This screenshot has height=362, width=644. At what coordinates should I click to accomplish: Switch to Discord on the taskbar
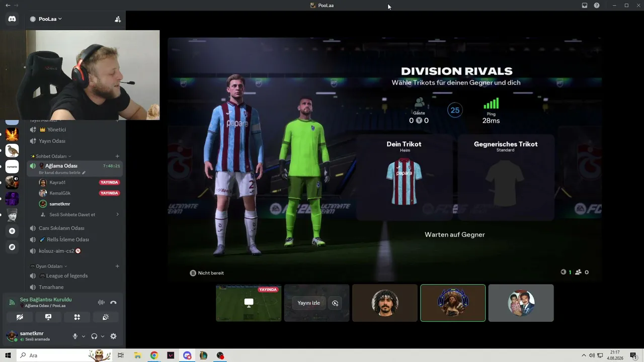click(x=187, y=355)
